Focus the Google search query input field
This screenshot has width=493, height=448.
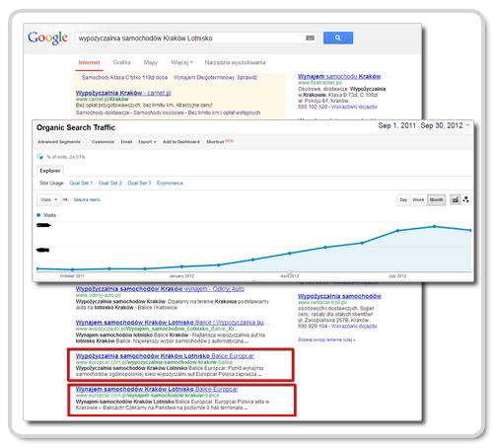click(x=191, y=38)
